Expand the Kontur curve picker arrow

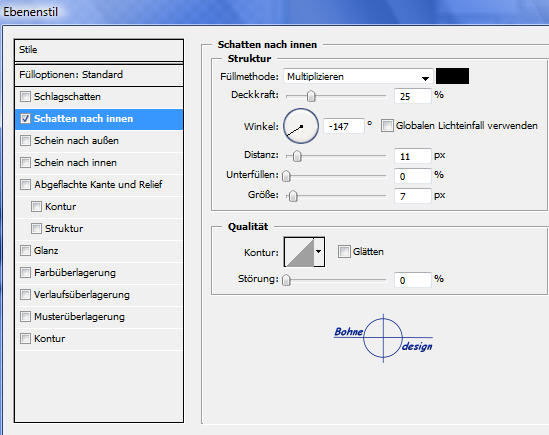click(319, 252)
